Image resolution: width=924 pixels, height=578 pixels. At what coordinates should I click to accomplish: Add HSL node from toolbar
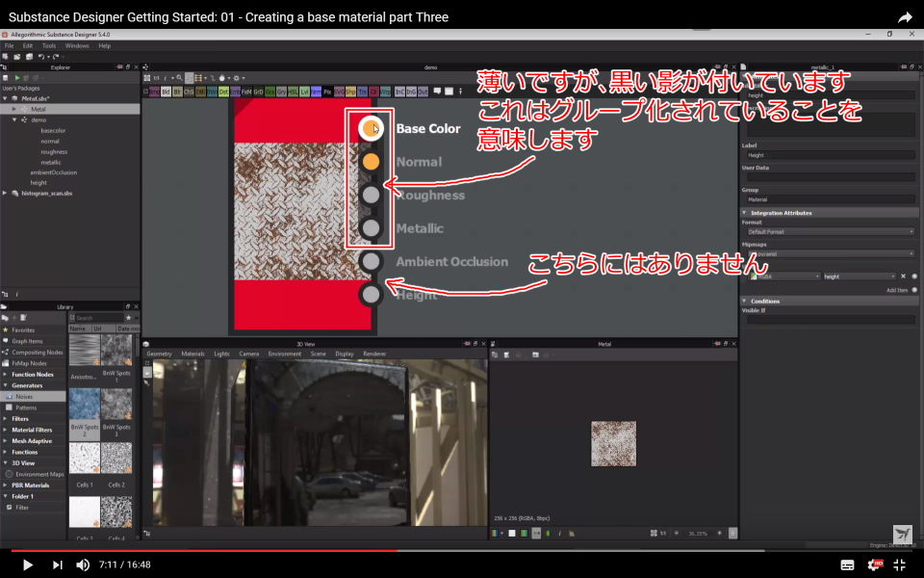(293, 92)
